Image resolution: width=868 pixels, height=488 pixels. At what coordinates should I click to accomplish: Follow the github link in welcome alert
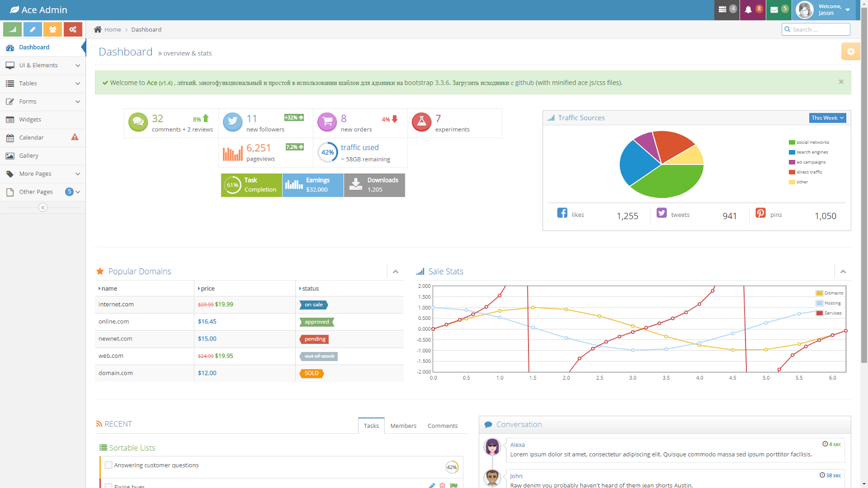tap(525, 83)
